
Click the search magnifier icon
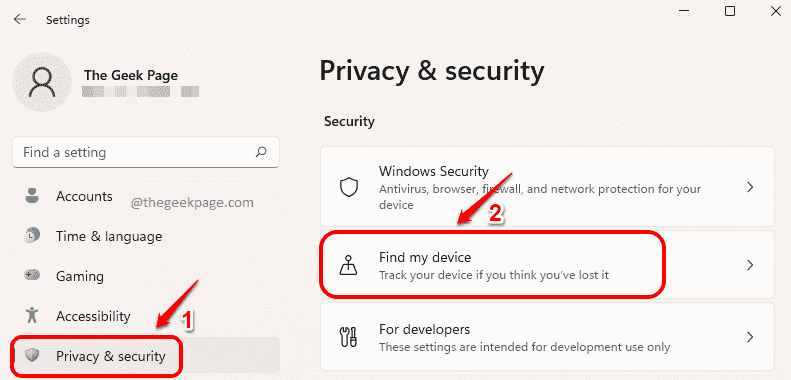(261, 152)
